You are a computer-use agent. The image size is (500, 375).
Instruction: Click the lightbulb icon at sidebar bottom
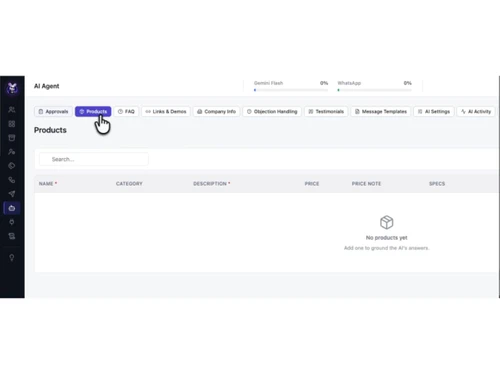tap(12, 258)
